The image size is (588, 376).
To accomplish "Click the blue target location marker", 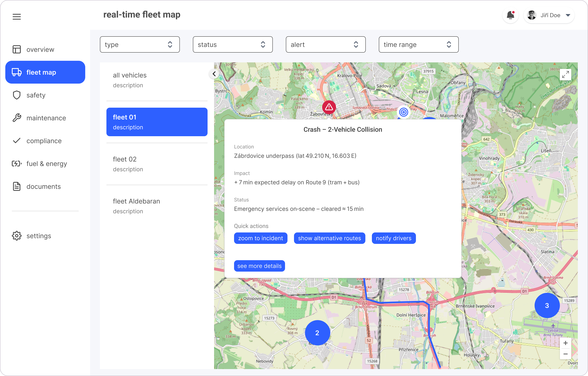I will click(x=403, y=112).
